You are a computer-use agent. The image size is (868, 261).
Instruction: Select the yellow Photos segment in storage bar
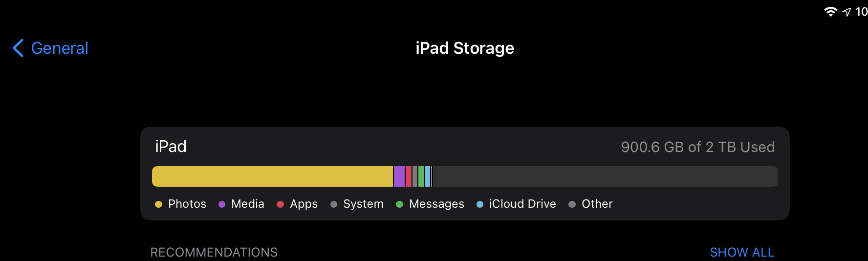(x=272, y=176)
